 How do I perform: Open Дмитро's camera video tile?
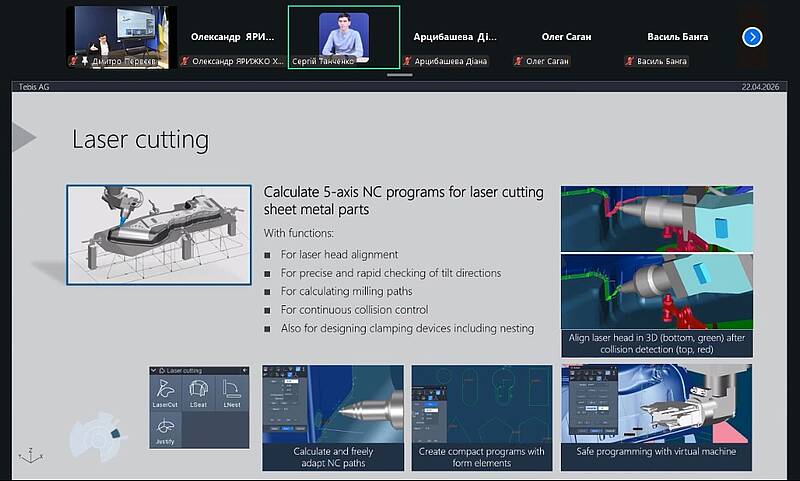pyautogui.click(x=121, y=37)
